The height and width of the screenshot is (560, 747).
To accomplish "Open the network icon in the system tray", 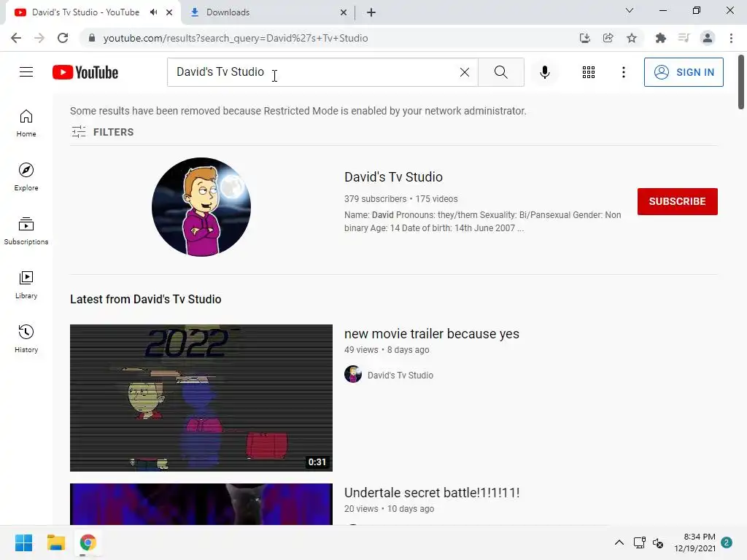I will (x=639, y=542).
